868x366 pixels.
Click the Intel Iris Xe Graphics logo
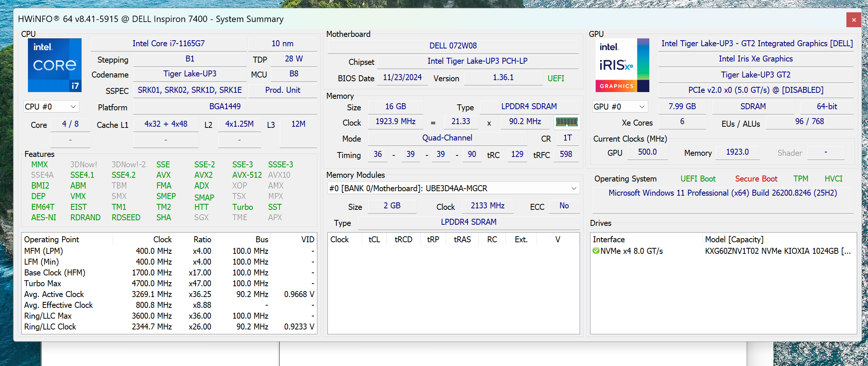point(622,65)
